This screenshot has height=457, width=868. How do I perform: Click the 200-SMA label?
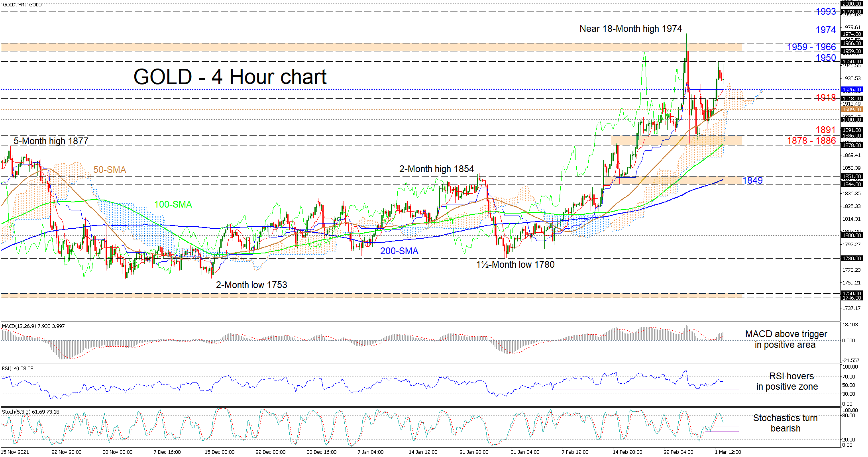pyautogui.click(x=399, y=251)
